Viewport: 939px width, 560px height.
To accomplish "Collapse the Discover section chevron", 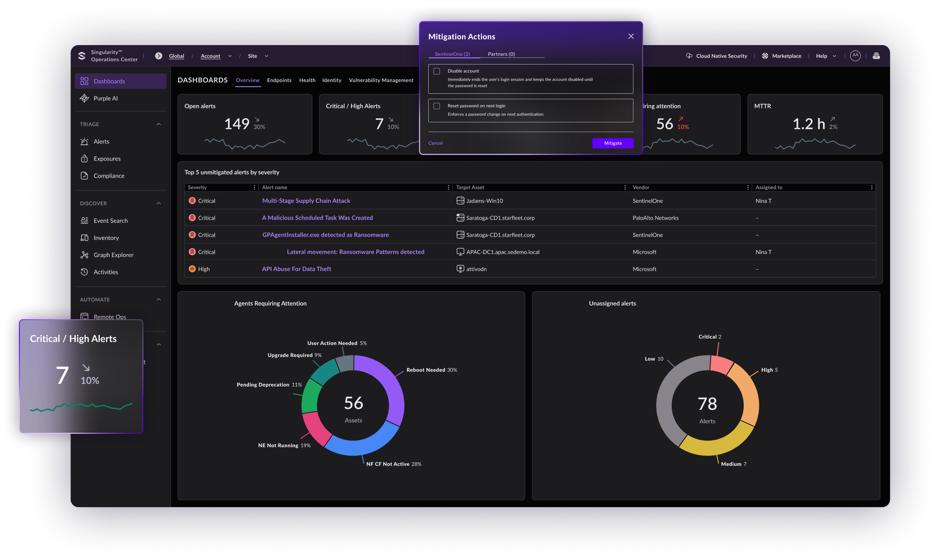I will pos(159,203).
